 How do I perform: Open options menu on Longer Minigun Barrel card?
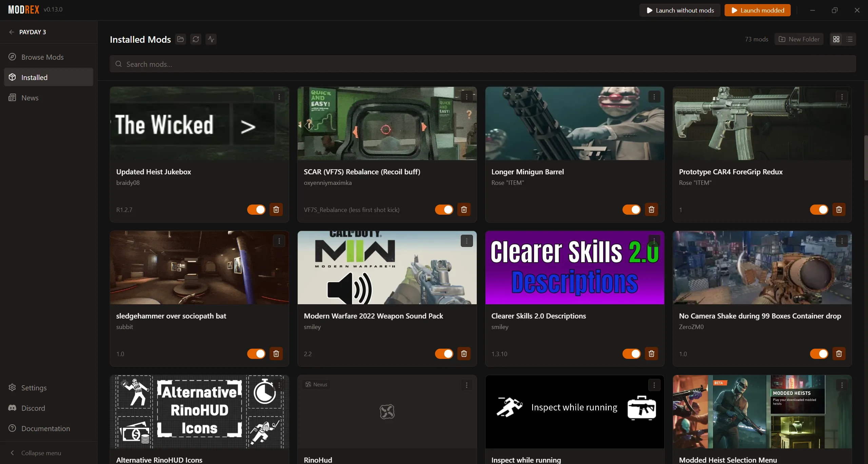(654, 97)
